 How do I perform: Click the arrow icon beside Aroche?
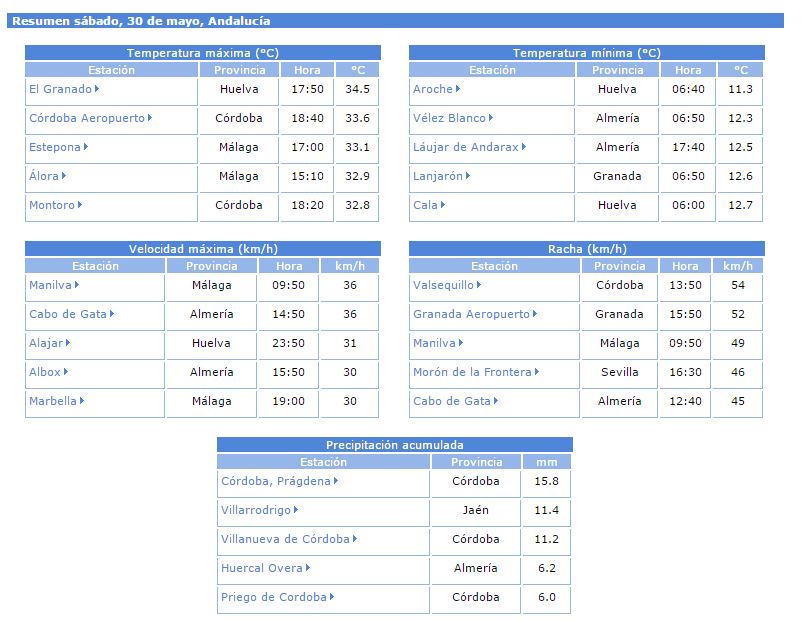[x=458, y=89]
